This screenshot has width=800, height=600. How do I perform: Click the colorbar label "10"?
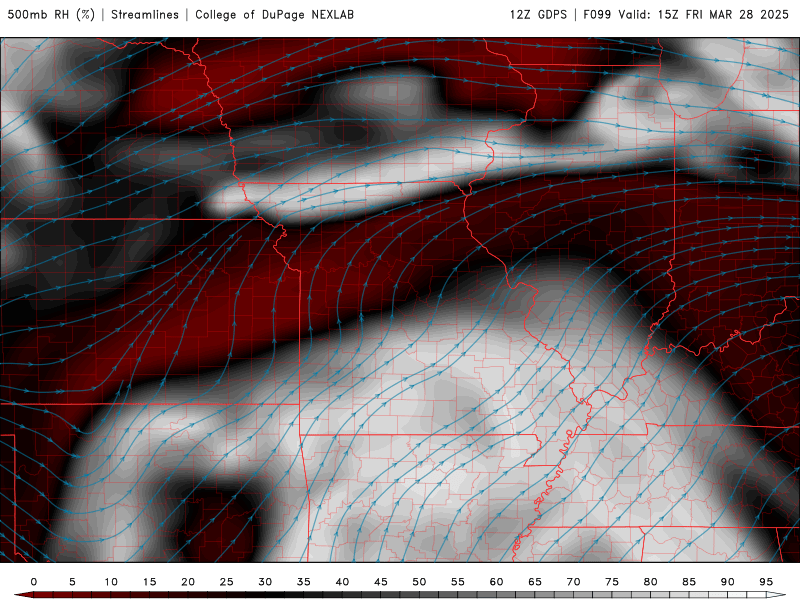(111, 582)
